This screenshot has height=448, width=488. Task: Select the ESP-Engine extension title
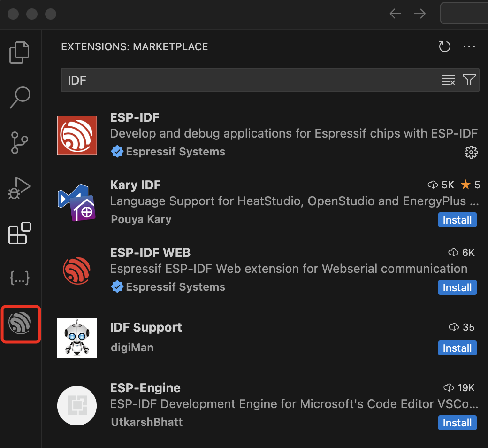coord(145,388)
